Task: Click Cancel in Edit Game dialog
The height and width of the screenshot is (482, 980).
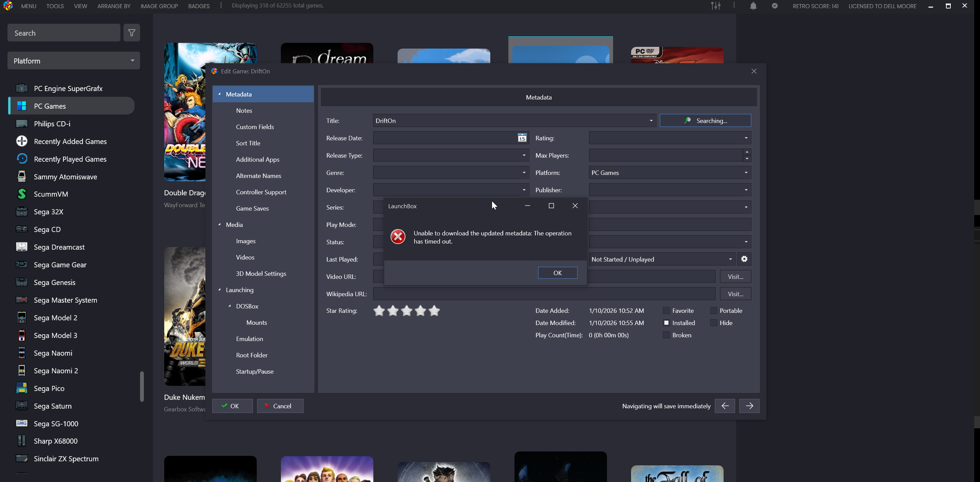Action: click(x=280, y=406)
